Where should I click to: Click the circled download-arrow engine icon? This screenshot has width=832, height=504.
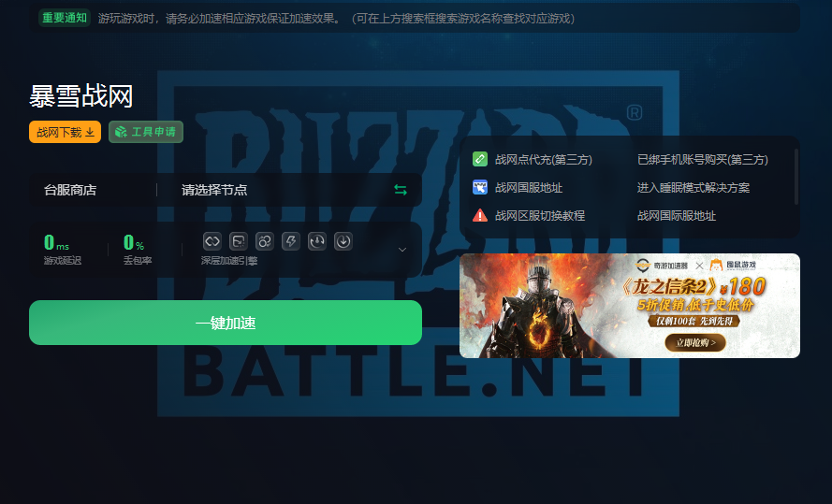(x=343, y=241)
